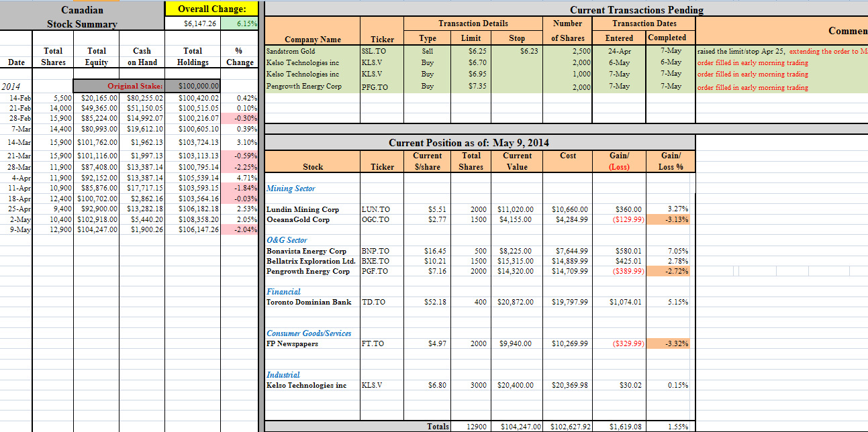The height and width of the screenshot is (432, 868).
Task: Select the $7.35 Pengrowth limit cell
Action: click(471, 87)
